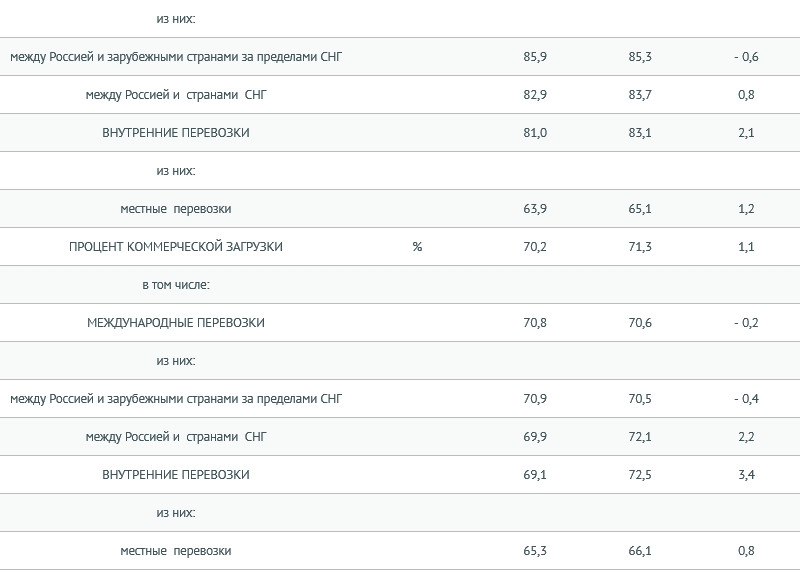Select the change value - 0,6

[746, 56]
